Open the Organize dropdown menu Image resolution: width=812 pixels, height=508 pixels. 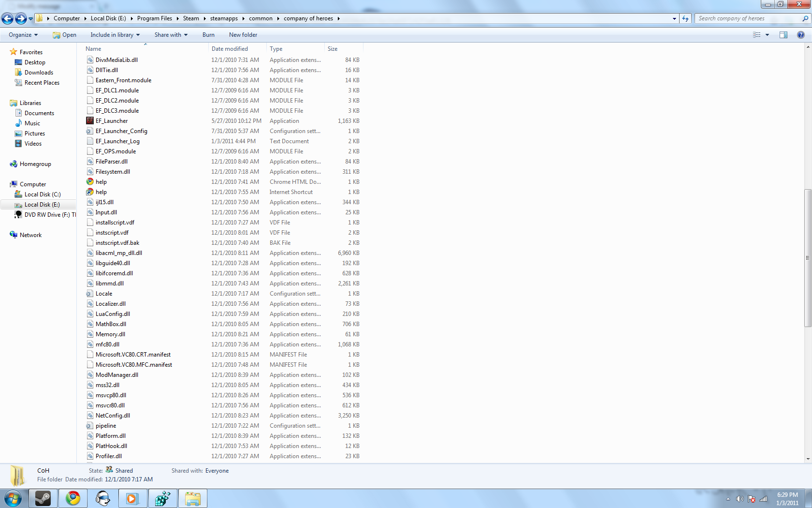click(23, 35)
